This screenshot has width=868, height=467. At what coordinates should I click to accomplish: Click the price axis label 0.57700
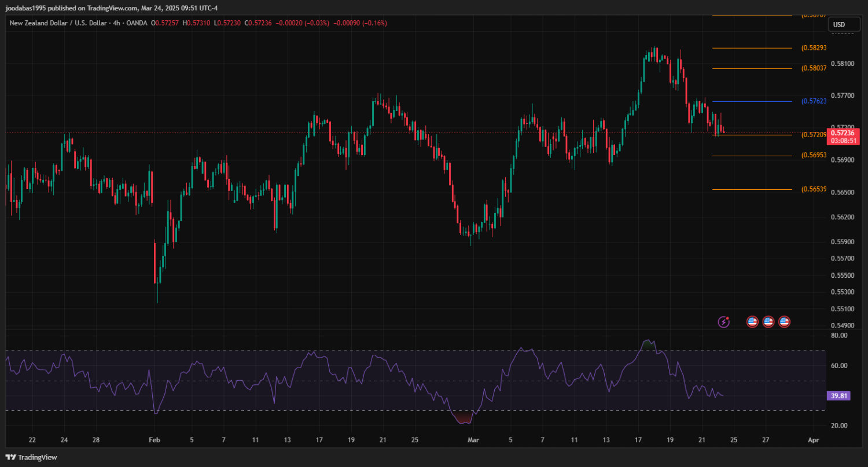pos(843,95)
